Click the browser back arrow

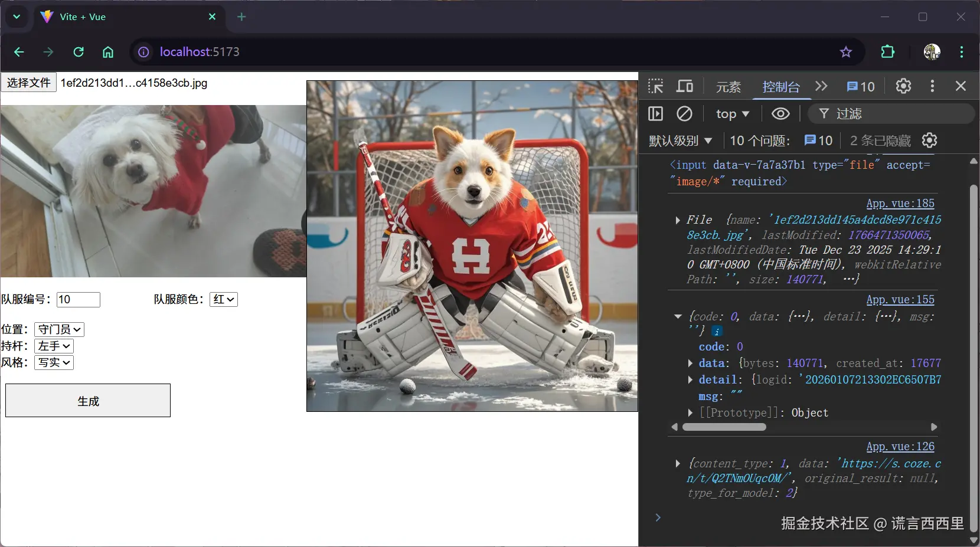(19, 52)
